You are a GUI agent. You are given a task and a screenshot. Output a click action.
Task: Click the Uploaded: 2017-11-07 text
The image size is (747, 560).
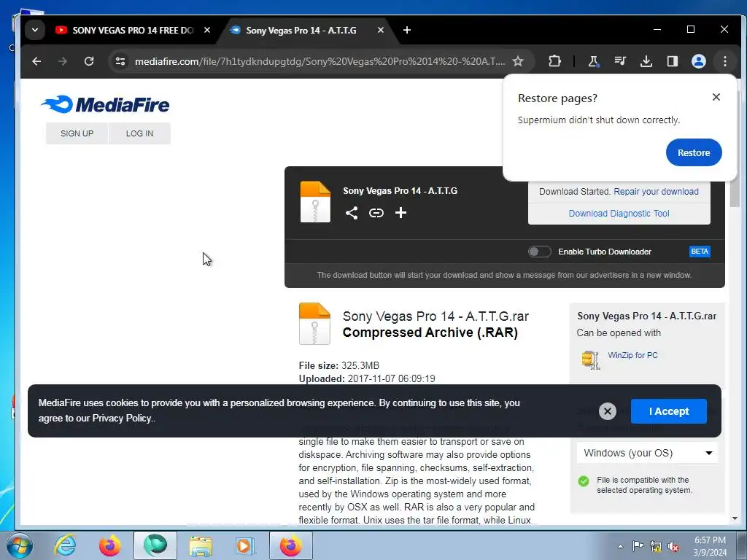point(367,378)
